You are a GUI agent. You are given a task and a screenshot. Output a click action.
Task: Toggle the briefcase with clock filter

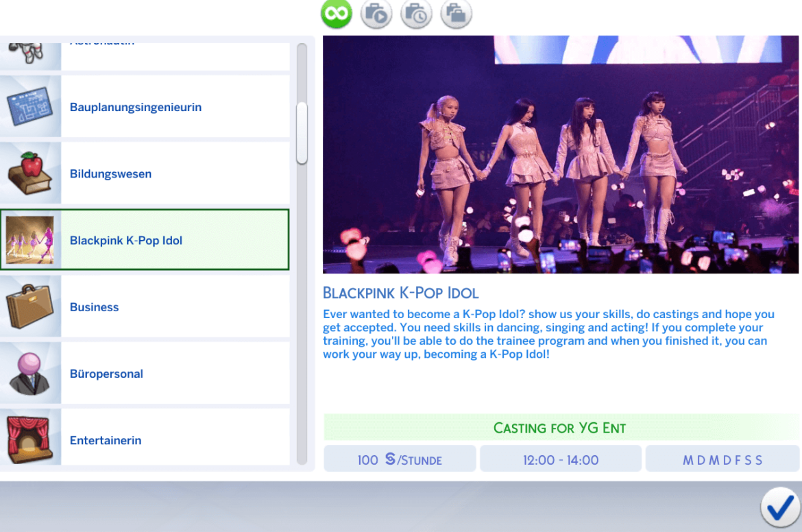pyautogui.click(x=416, y=13)
